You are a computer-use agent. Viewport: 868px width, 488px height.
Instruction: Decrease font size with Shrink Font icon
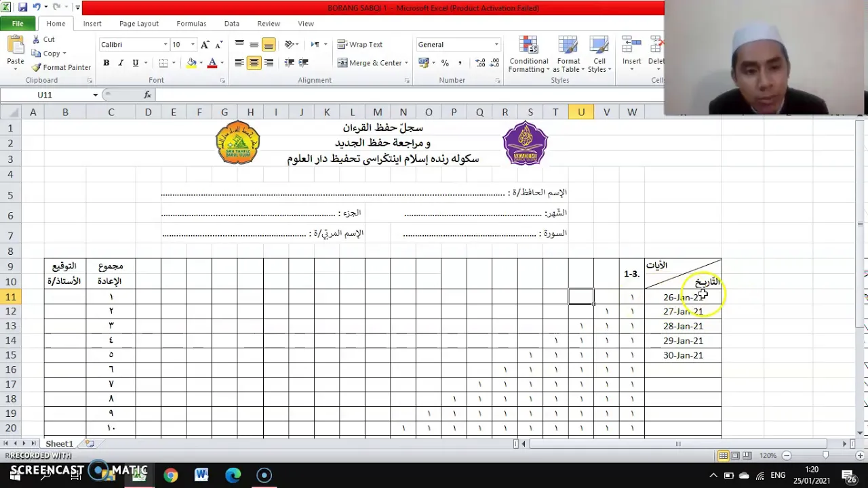(x=218, y=44)
